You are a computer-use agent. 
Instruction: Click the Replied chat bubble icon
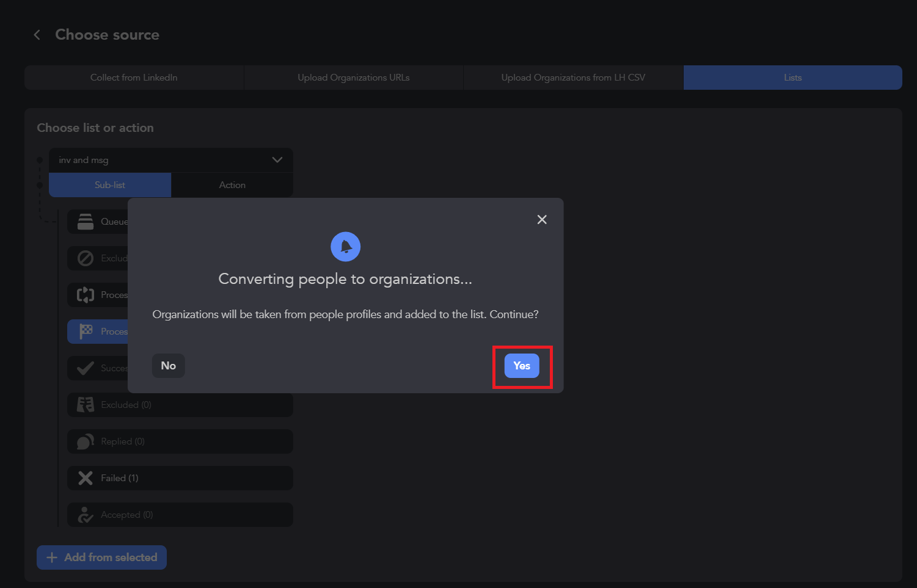[x=86, y=441]
